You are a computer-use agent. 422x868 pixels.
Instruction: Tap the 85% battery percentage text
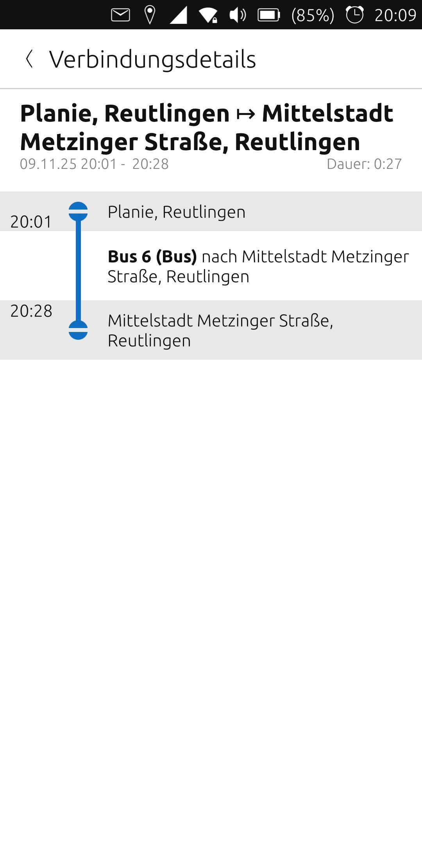[x=313, y=15]
